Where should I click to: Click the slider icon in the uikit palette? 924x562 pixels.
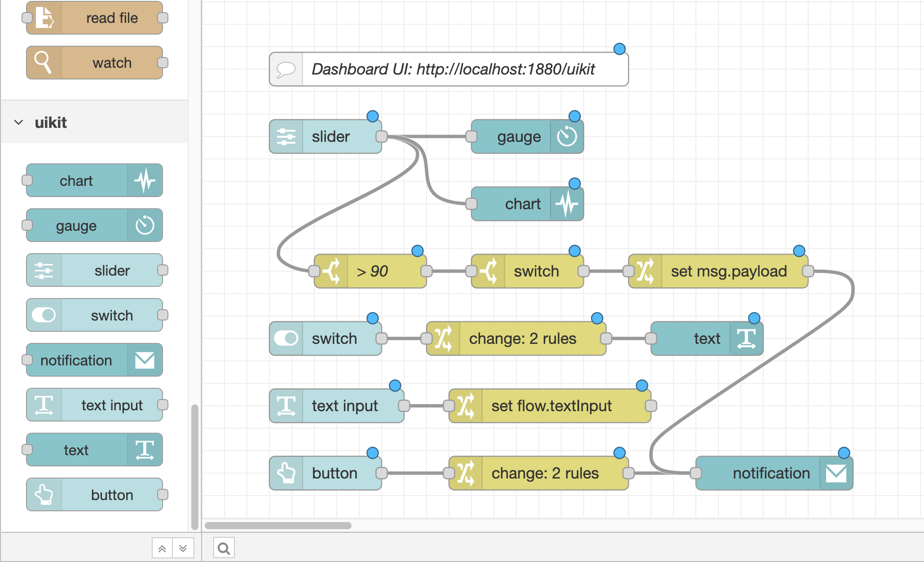coord(45,270)
